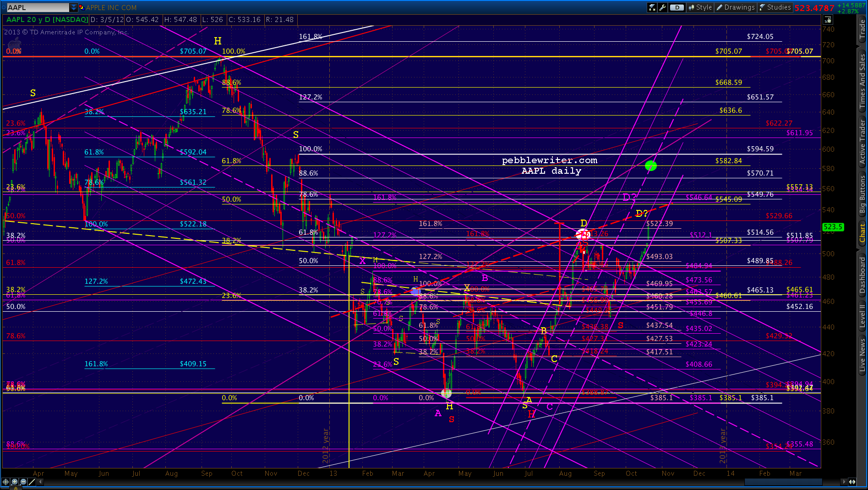Click the zoom out magnifier
The image size is (868, 490).
[23, 482]
